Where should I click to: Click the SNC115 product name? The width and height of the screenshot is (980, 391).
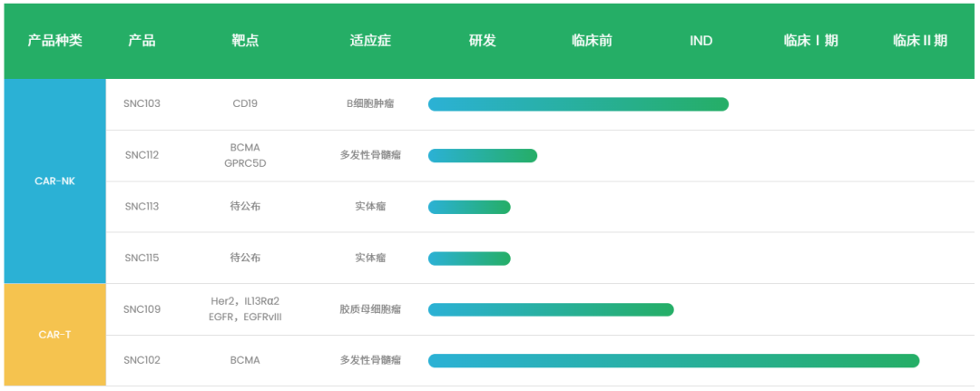pyautogui.click(x=142, y=258)
